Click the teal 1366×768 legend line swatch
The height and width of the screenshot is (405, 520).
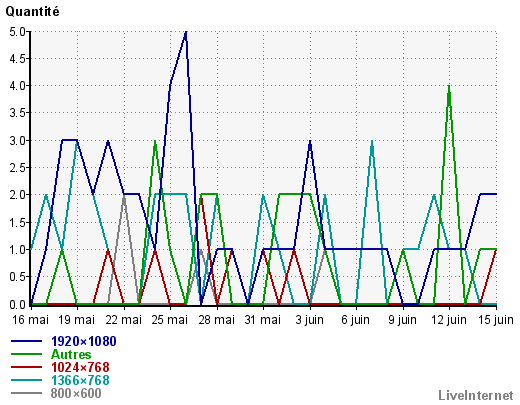pyautogui.click(x=27, y=380)
